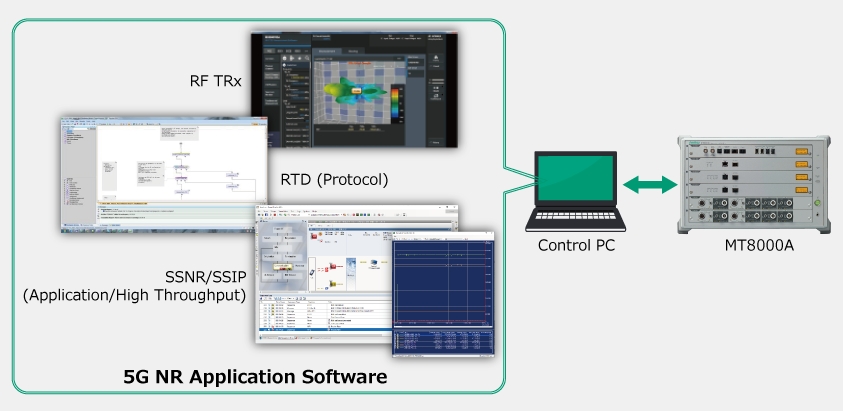Select the RF TRx label
This screenshot has height=411, width=843.
click(x=216, y=81)
